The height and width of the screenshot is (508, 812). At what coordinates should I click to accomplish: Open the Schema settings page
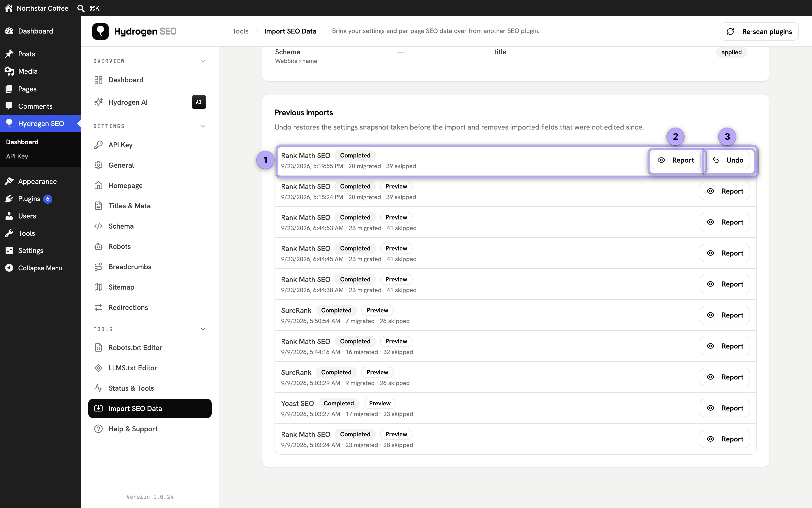(150, 226)
